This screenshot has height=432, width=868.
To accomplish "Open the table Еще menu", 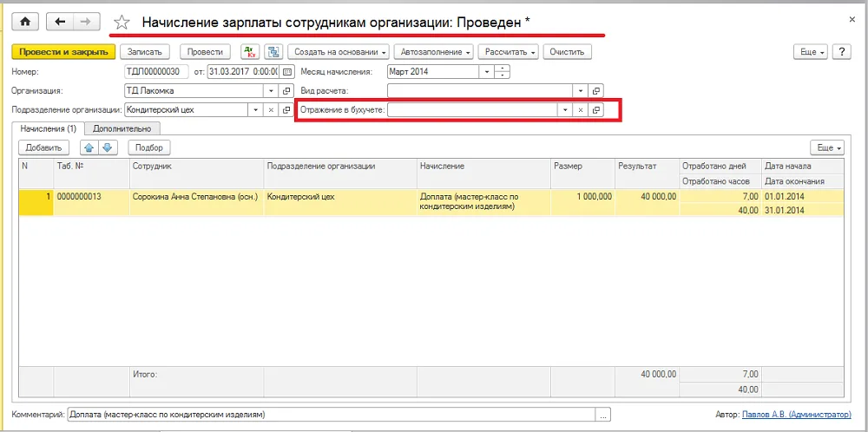I will coord(827,147).
